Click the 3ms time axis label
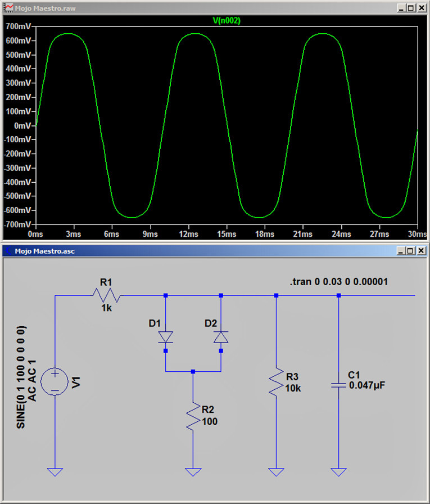This screenshot has height=504, width=430. tap(74, 234)
